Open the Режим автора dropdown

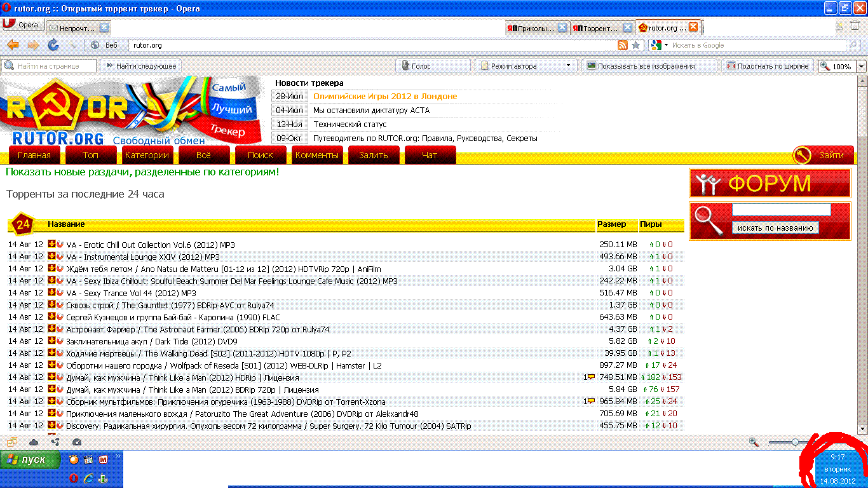tap(526, 66)
